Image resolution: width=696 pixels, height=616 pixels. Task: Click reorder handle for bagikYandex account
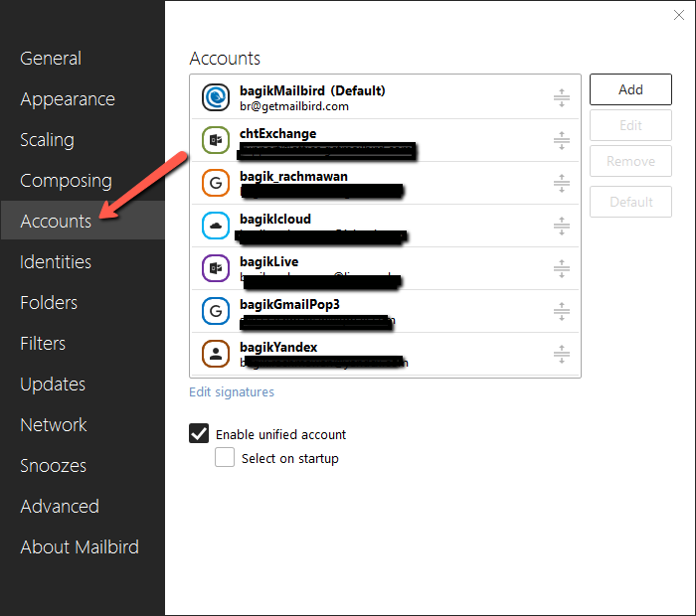[x=562, y=354]
